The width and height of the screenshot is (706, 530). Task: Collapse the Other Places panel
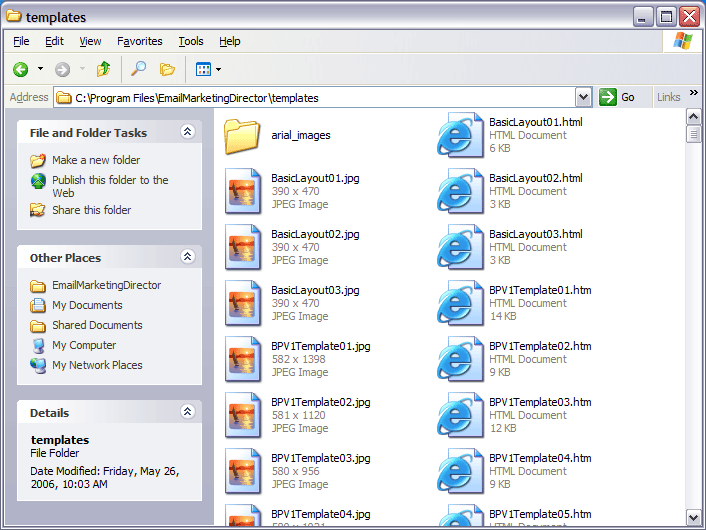(x=187, y=257)
